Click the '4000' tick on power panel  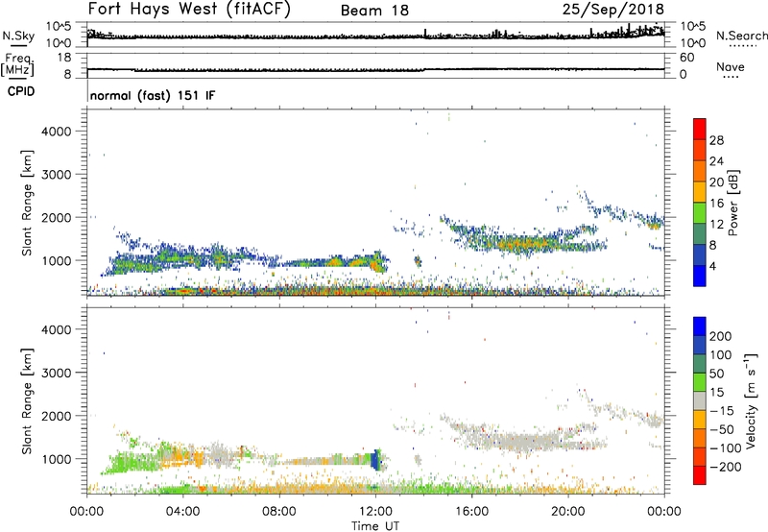[57, 132]
